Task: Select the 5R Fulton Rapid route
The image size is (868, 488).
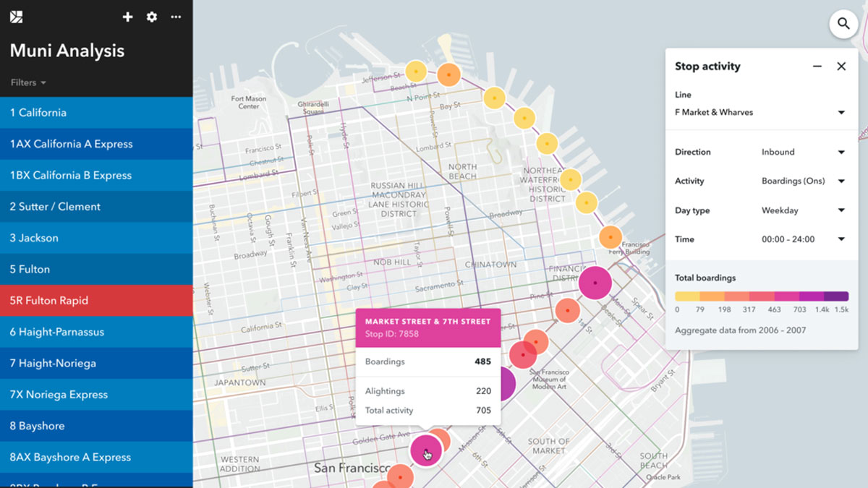Action: 96,301
